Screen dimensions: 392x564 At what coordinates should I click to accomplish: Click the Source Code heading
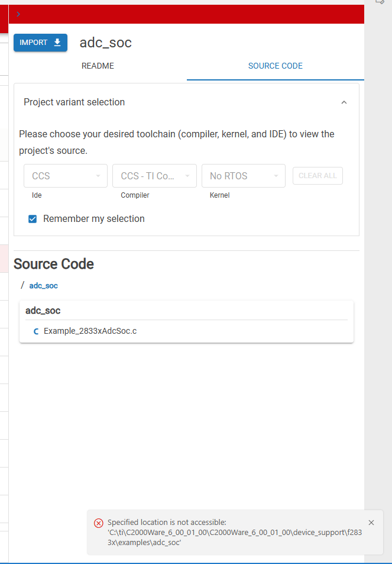tap(54, 264)
